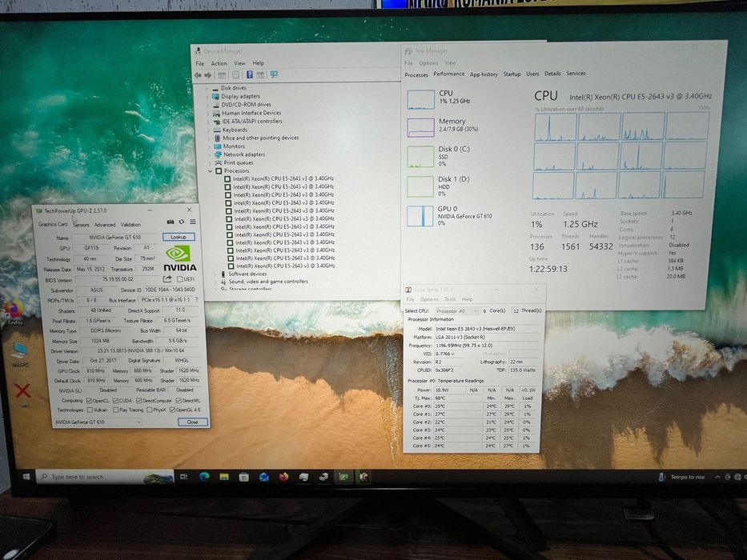Select the Firefox desktop shortcut
The image size is (747, 560).
coord(14,312)
